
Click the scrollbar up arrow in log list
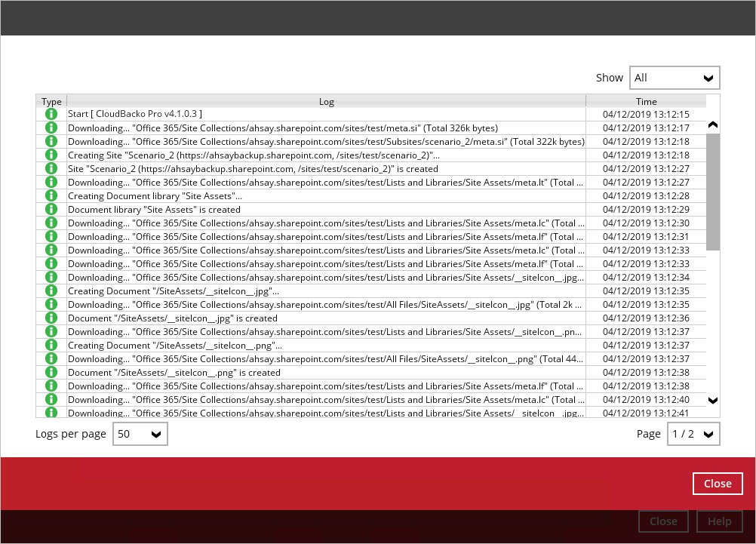pos(712,125)
